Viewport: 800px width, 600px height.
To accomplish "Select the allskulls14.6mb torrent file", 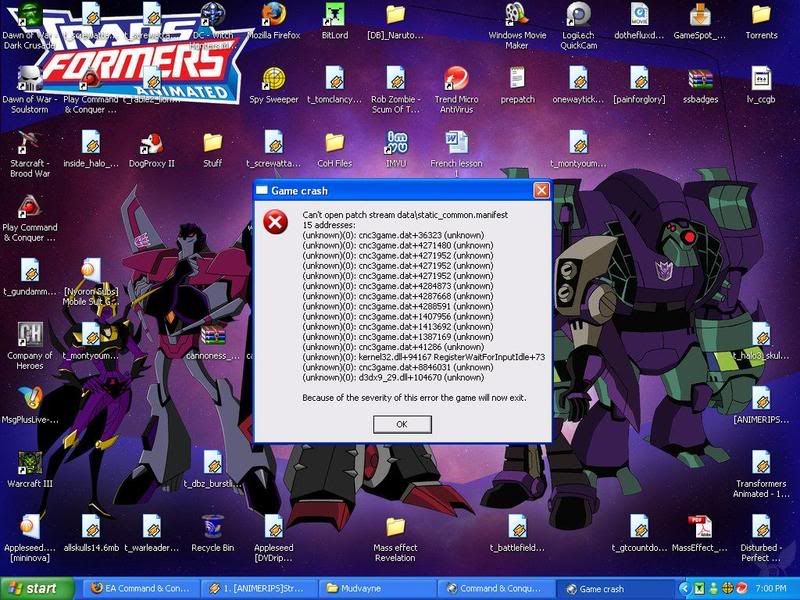I will [x=91, y=528].
